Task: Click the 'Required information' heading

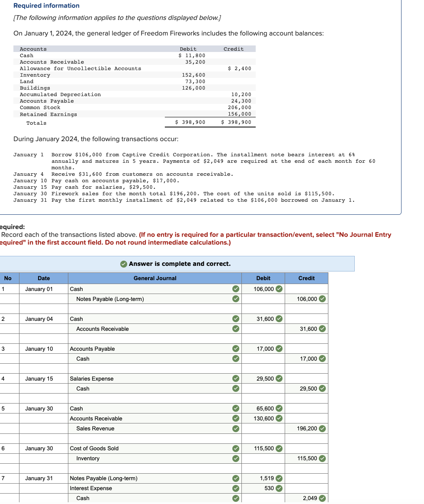Action: point(47,6)
